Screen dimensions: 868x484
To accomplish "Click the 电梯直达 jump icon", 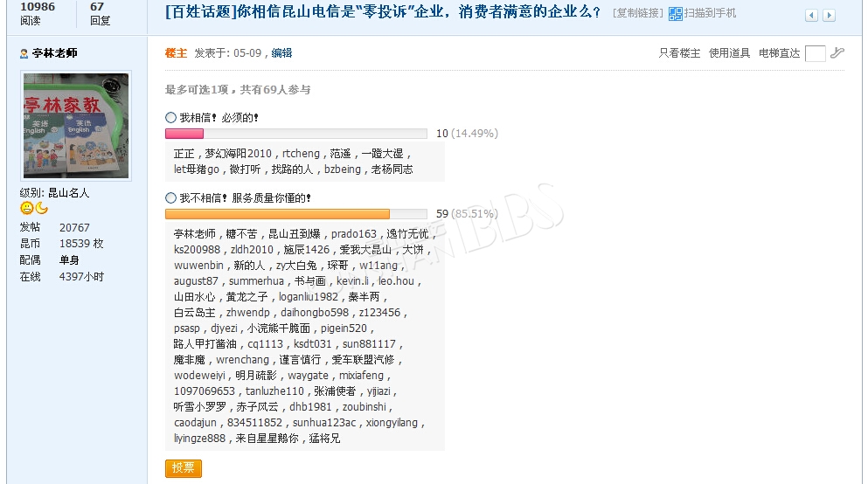I will (x=837, y=52).
